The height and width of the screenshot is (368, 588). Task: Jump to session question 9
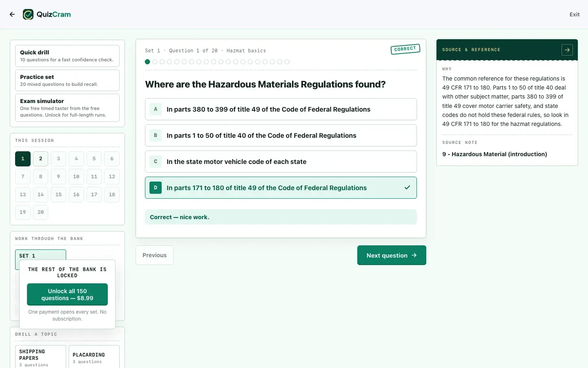point(58,177)
